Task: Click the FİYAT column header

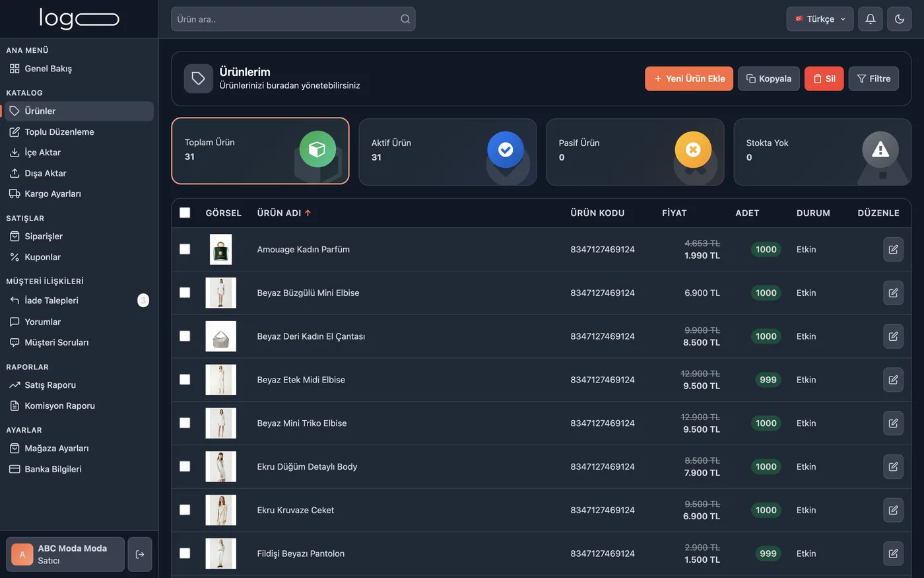Action: (674, 213)
